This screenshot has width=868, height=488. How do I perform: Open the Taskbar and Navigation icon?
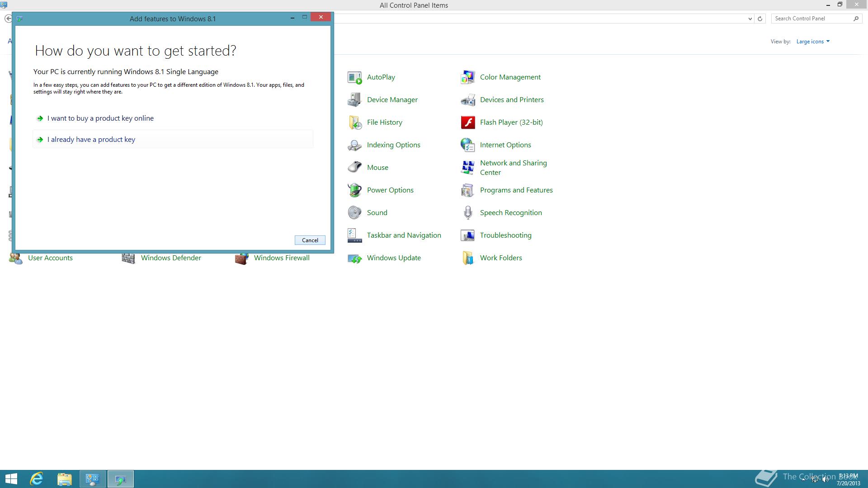(355, 235)
